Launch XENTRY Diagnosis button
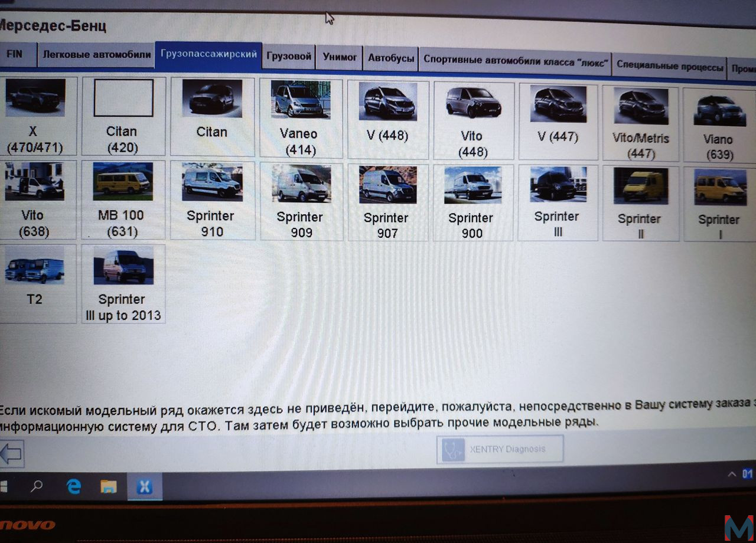 [500, 449]
